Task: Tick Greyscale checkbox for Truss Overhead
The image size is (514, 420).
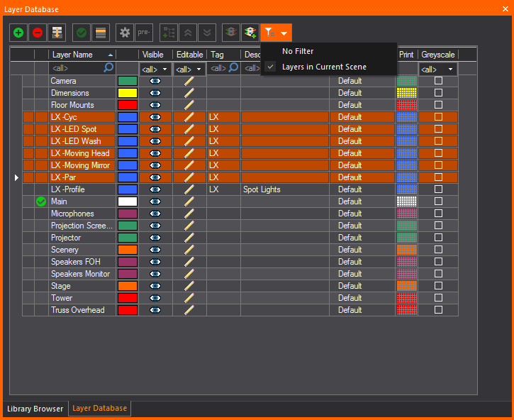Action: (x=438, y=310)
